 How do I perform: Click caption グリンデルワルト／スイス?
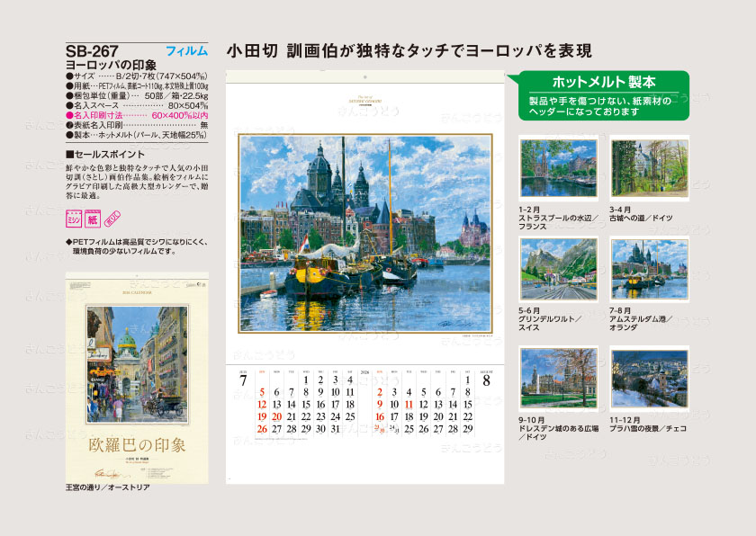point(550,323)
